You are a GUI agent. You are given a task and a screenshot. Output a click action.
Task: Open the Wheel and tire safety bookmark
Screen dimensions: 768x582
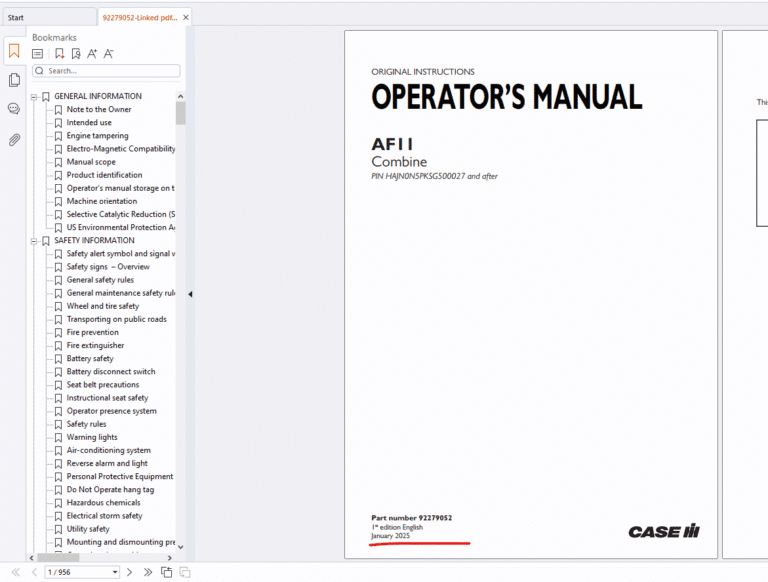pyautogui.click(x=103, y=306)
